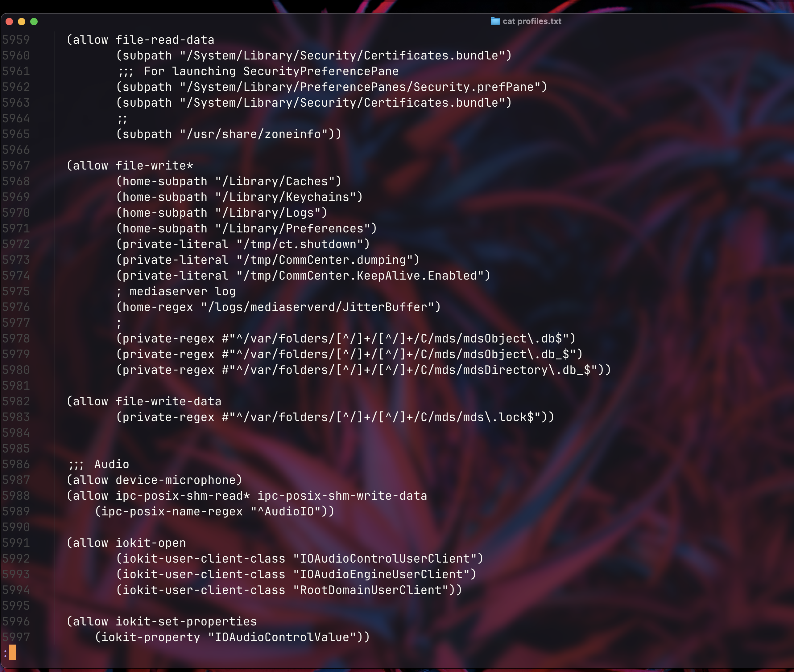Click the "/Library/Keychains" home-subpath line

coord(239,197)
